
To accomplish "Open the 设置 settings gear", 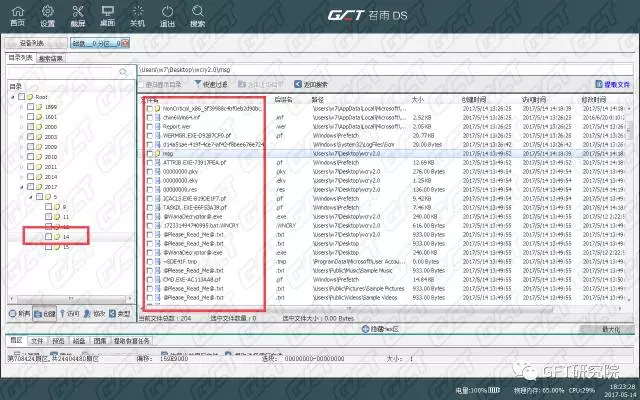I will point(47,12).
